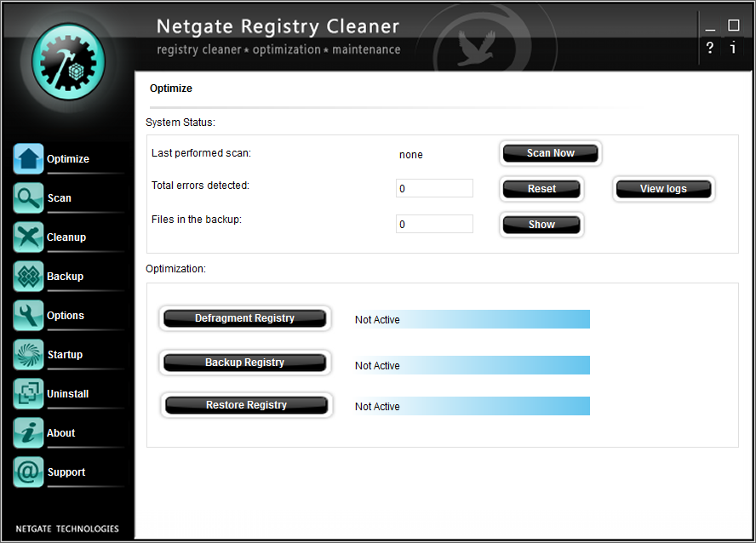Click the Files in the backup field
The height and width of the screenshot is (543, 756).
point(434,224)
